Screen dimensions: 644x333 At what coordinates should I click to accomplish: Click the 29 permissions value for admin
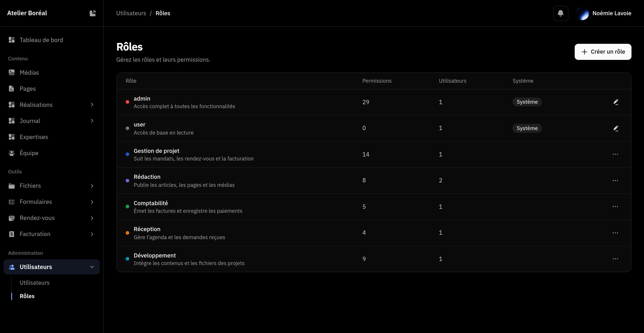point(366,102)
